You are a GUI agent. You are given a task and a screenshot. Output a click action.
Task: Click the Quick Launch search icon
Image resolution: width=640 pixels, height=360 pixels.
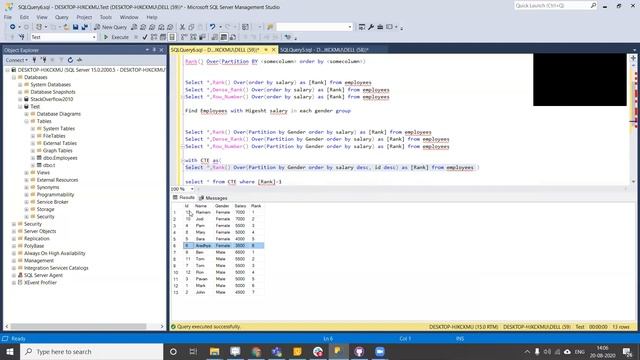click(x=593, y=5)
